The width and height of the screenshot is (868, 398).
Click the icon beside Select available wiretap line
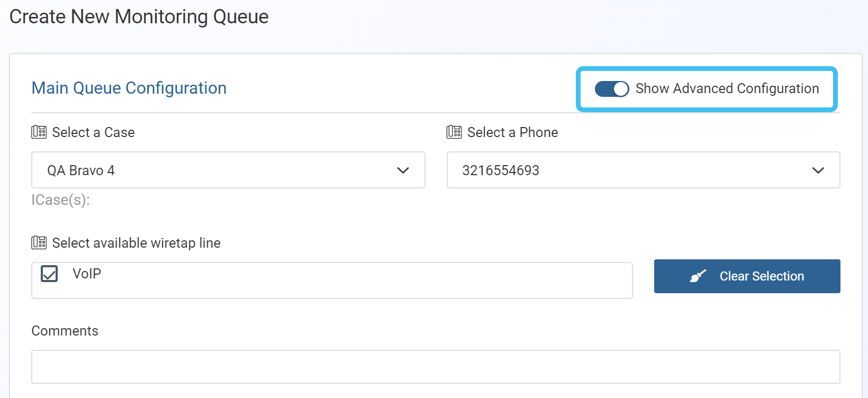click(39, 242)
